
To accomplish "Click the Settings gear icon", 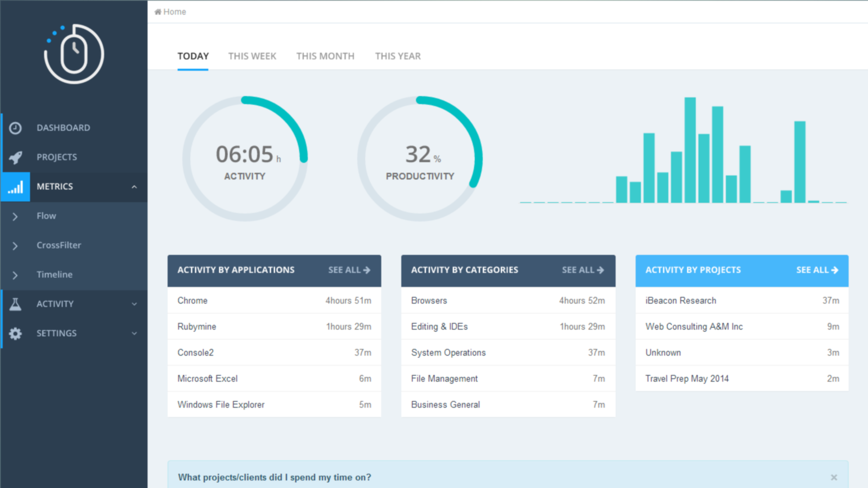I will 15,333.
